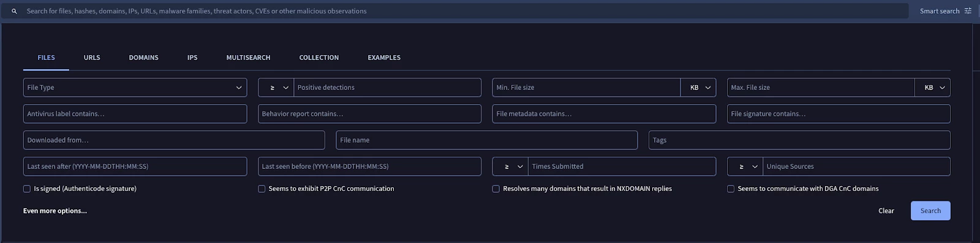Tick Resolves many domains NXDOMAIN checkbox
980x243 pixels.
[x=496, y=189]
